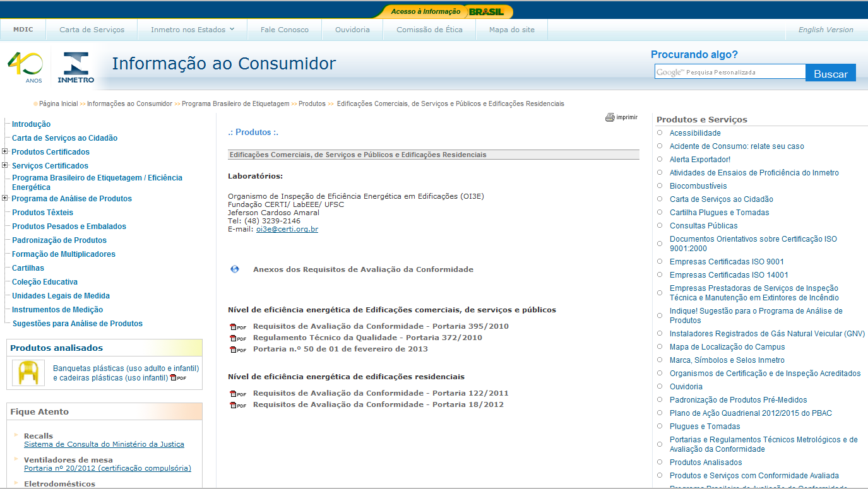Image resolution: width=868 pixels, height=489 pixels.
Task: Click PDF icon after cadeiras plásticas text
Action: (x=178, y=378)
